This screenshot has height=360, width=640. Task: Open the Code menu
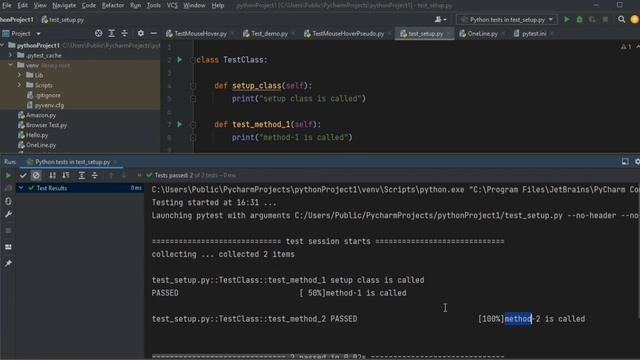(x=89, y=5)
